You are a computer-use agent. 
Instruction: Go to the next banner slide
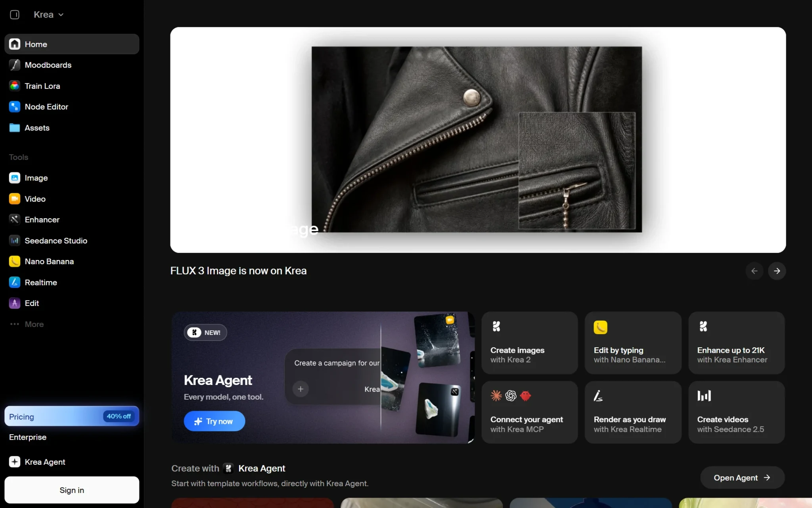coord(777,271)
